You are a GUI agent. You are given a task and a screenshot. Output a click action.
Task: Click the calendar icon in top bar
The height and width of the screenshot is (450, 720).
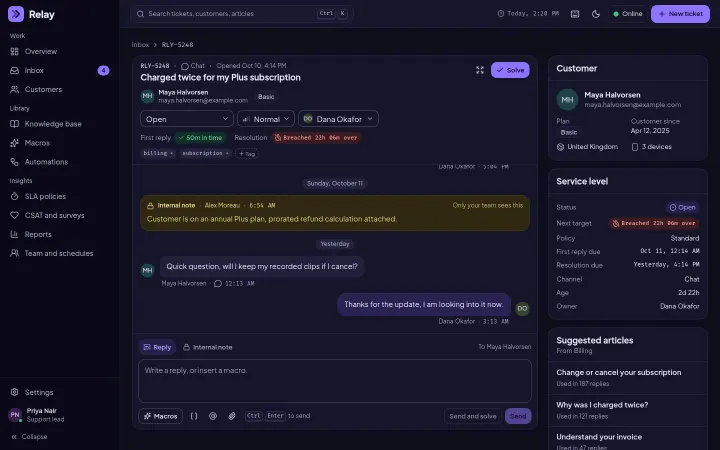pyautogui.click(x=575, y=14)
